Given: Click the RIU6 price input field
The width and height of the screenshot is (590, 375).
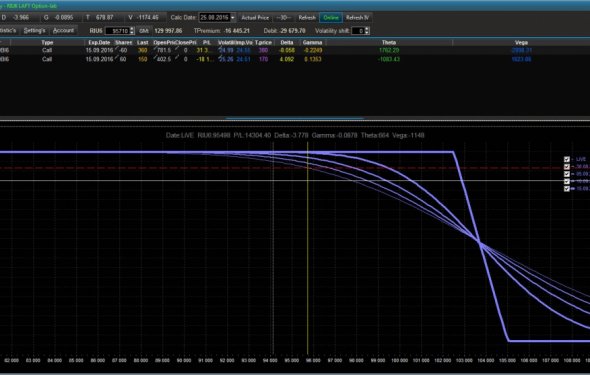Looking at the screenshot, I should pos(117,31).
